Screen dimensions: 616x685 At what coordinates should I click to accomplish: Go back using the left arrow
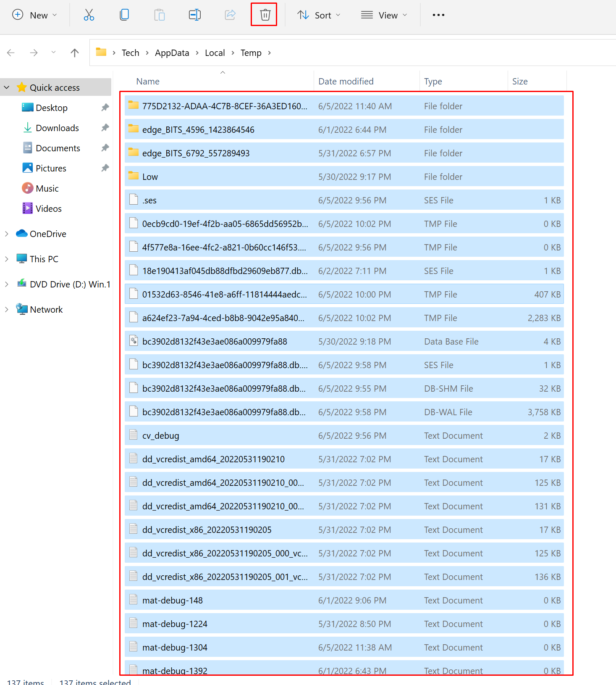[11, 53]
